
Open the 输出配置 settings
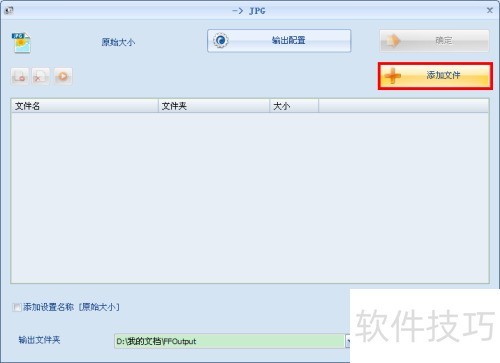click(279, 41)
